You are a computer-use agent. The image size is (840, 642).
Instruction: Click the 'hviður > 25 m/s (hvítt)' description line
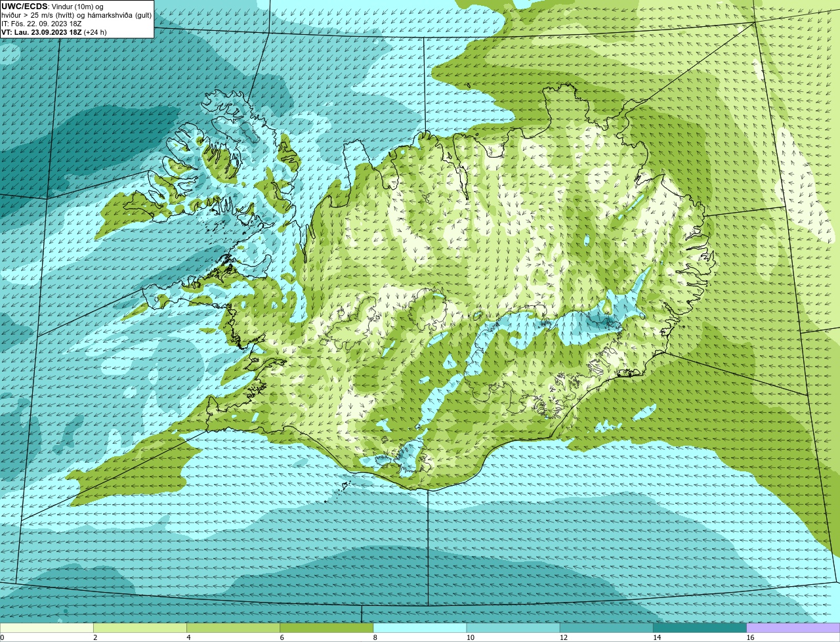click(76, 15)
